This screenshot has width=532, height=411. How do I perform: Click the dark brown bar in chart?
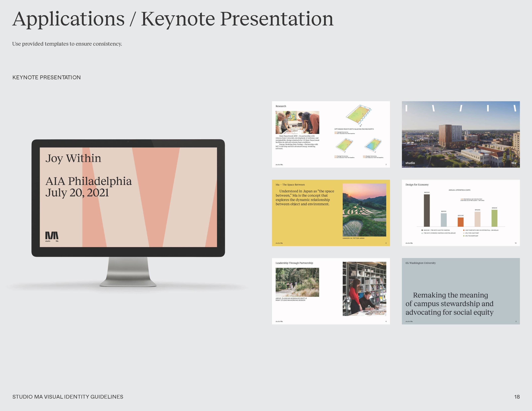point(427,211)
